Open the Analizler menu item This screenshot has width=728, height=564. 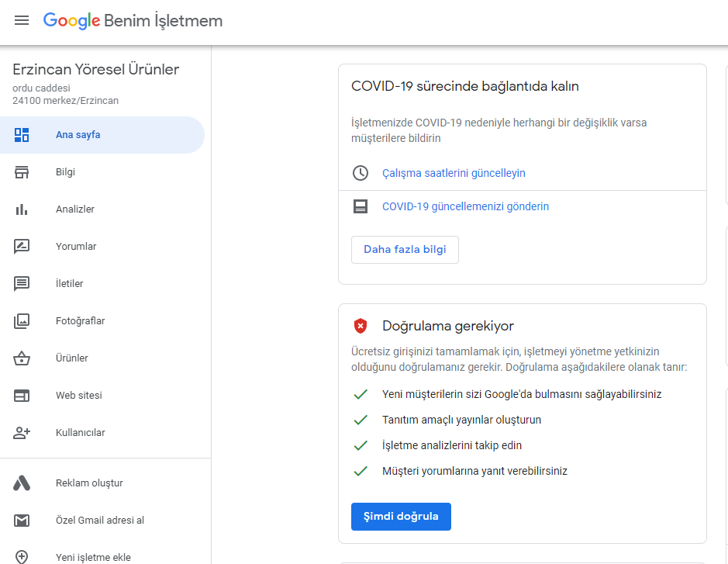[75, 209]
